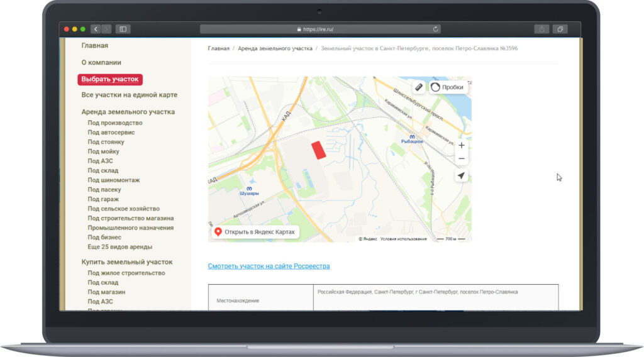Open Открыть в Яндекс Картах button
The height and width of the screenshot is (357, 644).
click(x=255, y=232)
